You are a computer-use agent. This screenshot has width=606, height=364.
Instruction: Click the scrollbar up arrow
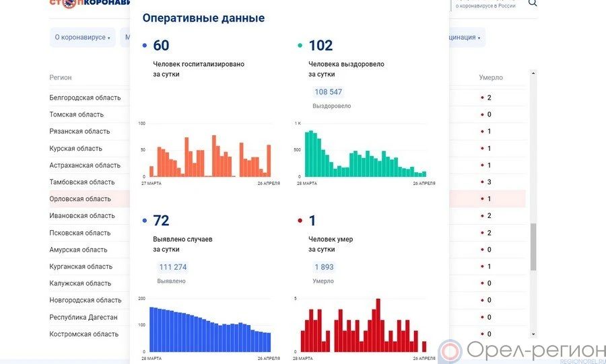(x=533, y=73)
